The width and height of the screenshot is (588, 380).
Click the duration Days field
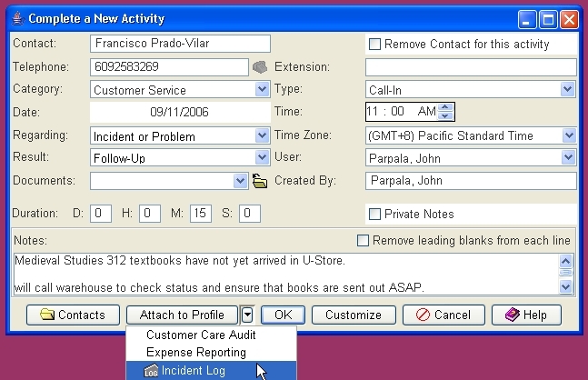point(101,214)
